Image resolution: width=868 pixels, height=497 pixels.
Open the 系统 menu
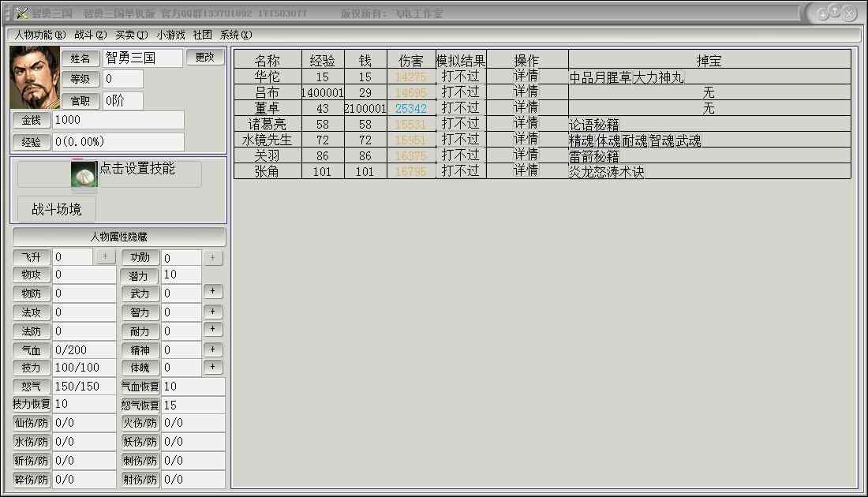pyautogui.click(x=235, y=35)
